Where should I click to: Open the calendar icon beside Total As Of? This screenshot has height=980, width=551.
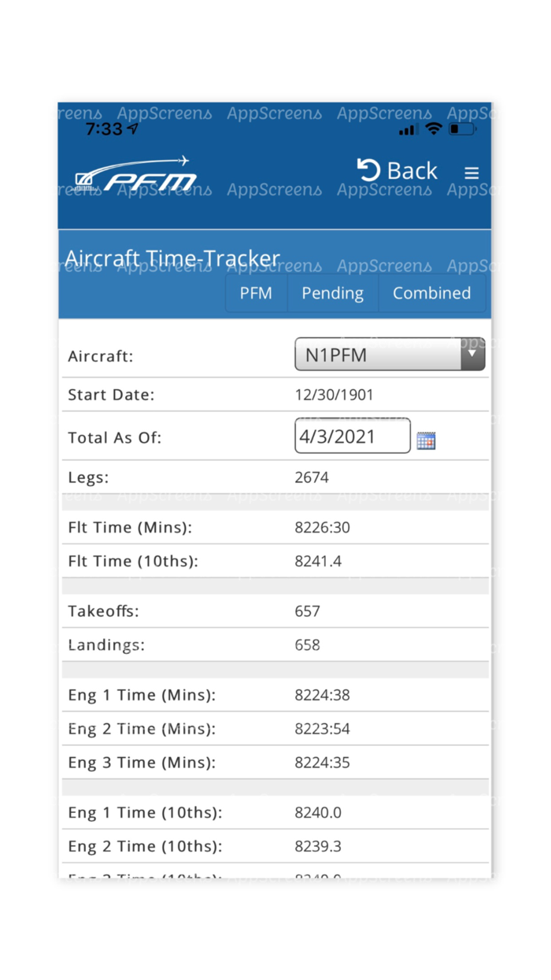pyautogui.click(x=426, y=441)
